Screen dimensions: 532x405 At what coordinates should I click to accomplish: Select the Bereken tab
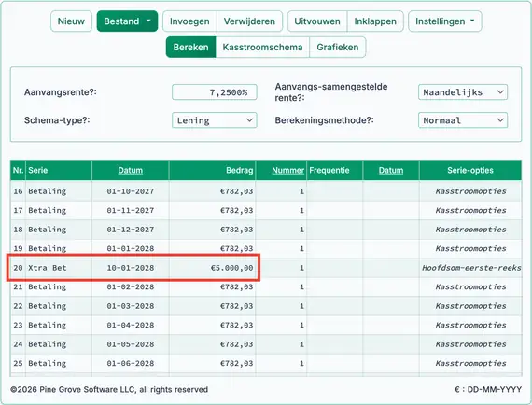pos(191,48)
